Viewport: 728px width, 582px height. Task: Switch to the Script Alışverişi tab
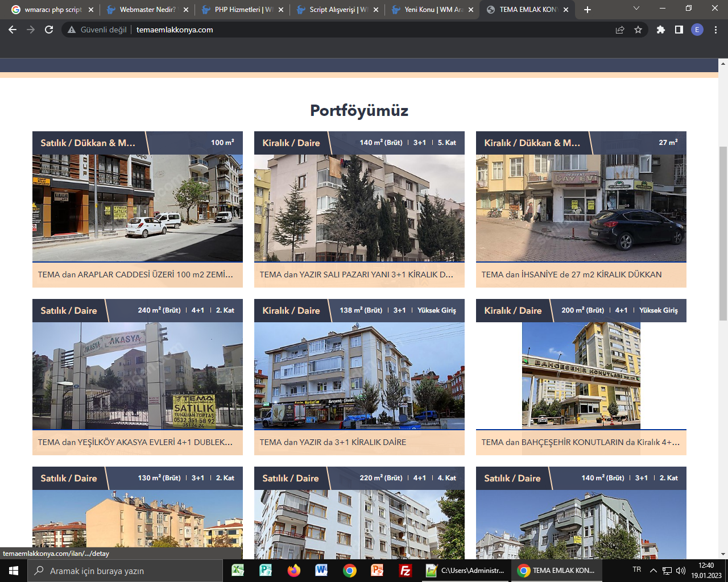[337, 10]
